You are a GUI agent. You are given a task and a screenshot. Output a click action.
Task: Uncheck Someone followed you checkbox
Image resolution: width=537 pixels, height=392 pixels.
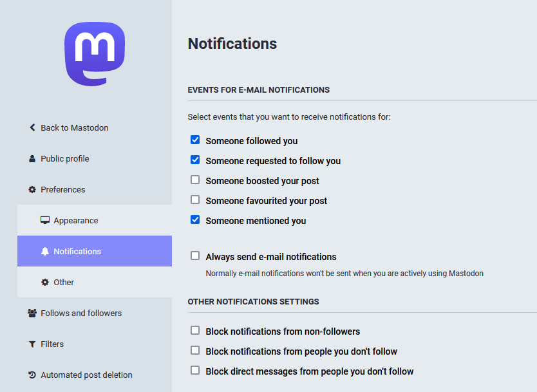coord(195,140)
